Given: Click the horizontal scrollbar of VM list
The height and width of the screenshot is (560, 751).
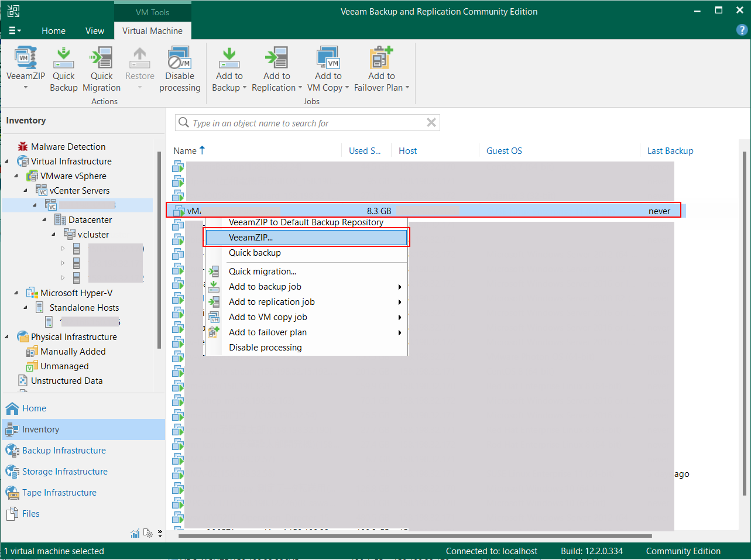Looking at the screenshot, I should pyautogui.click(x=415, y=535).
